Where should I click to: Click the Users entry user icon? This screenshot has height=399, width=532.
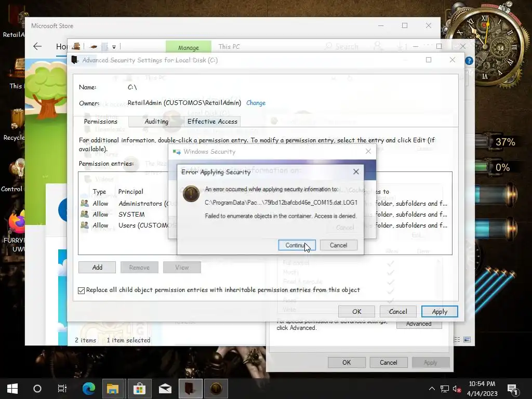pyautogui.click(x=85, y=225)
